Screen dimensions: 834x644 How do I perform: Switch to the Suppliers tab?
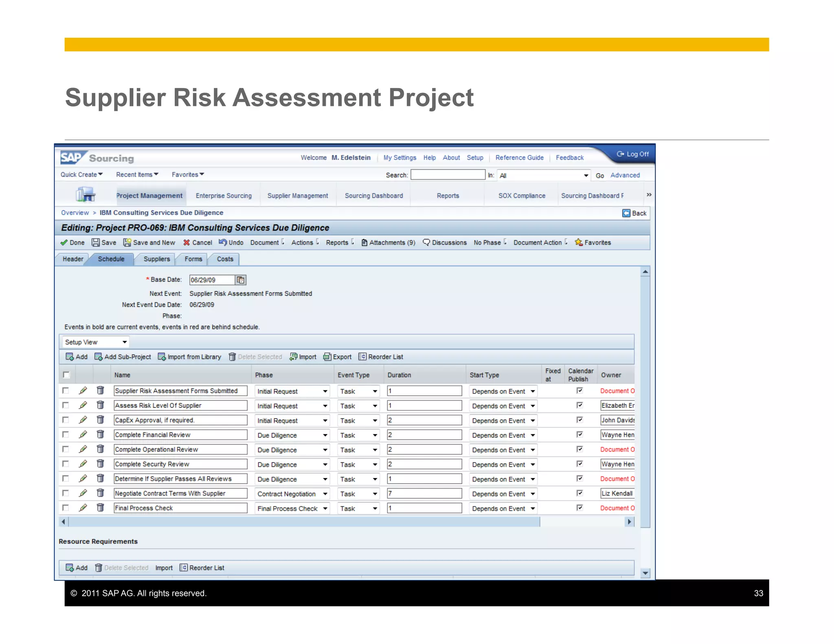coord(157,259)
